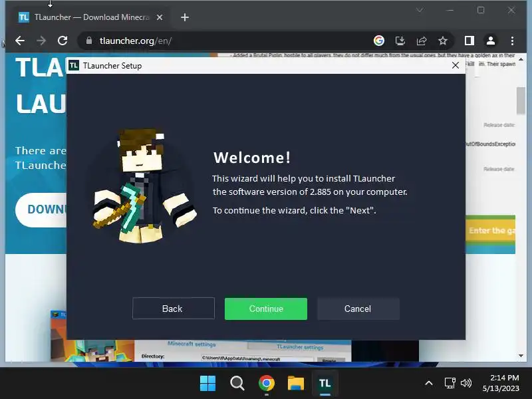Click the Welcome! heading text

click(x=252, y=158)
